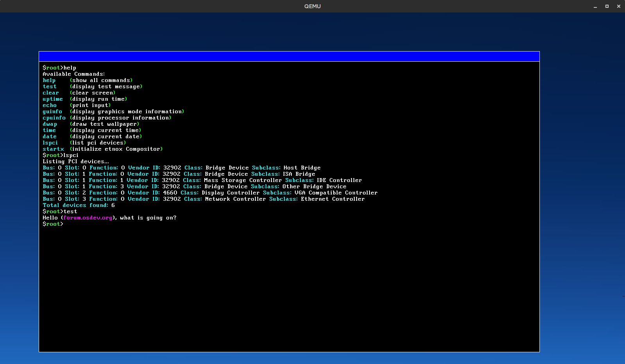Click the '(show all commands)' description
This screenshot has height=364, width=625.
[101, 80]
